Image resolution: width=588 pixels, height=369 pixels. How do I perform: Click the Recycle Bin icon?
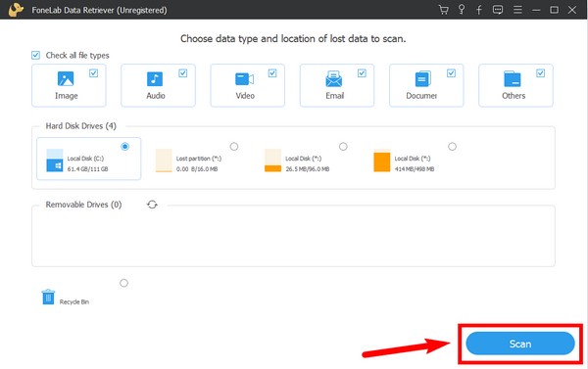pos(48,297)
